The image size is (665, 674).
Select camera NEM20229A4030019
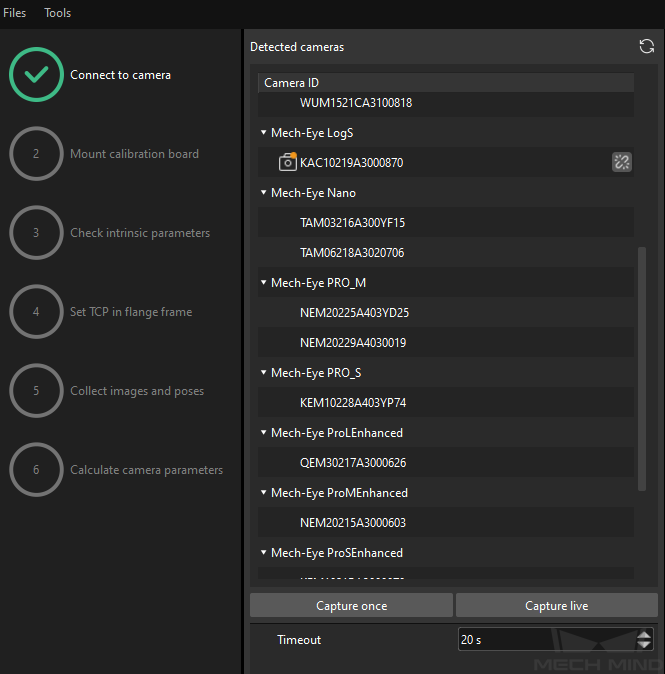coord(446,342)
